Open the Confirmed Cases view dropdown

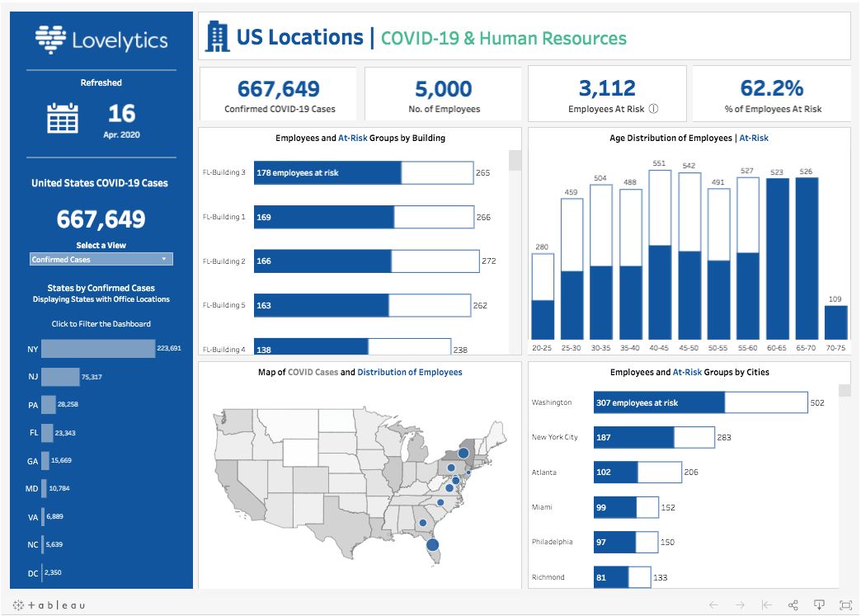tap(101, 259)
